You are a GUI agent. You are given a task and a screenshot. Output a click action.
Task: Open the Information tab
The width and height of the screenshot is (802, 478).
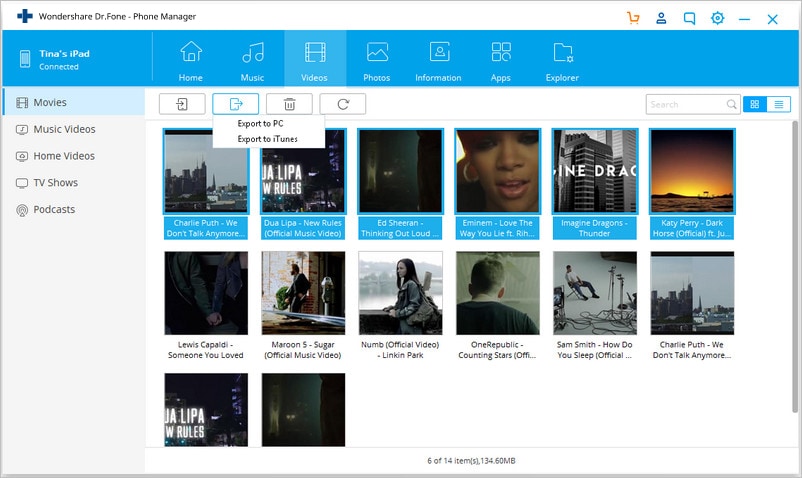(438, 61)
